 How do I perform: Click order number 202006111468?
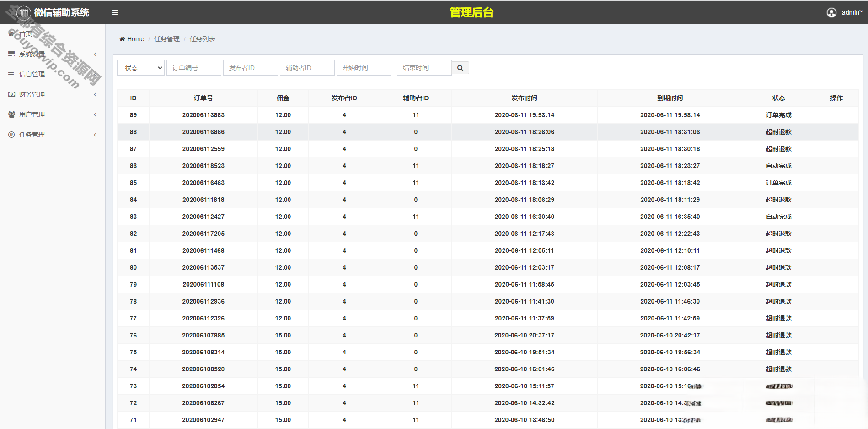(204, 250)
